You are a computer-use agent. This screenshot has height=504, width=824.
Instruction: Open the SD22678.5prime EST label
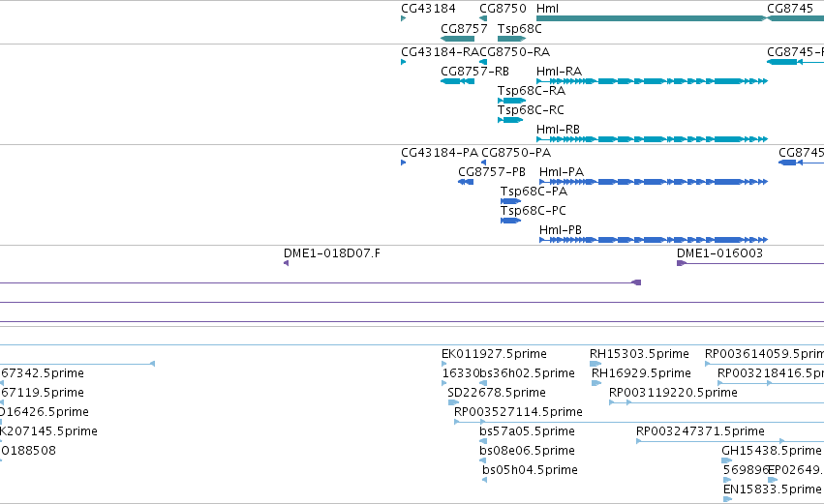pos(497,393)
